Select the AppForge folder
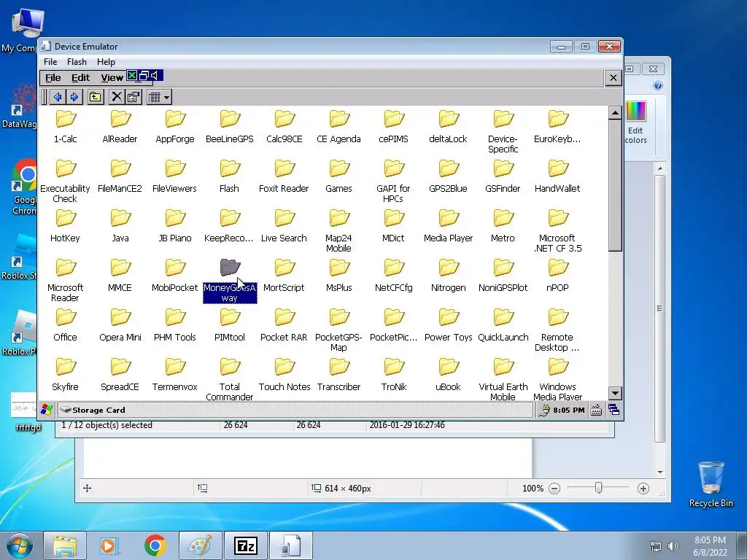The width and height of the screenshot is (747, 560). click(x=175, y=127)
